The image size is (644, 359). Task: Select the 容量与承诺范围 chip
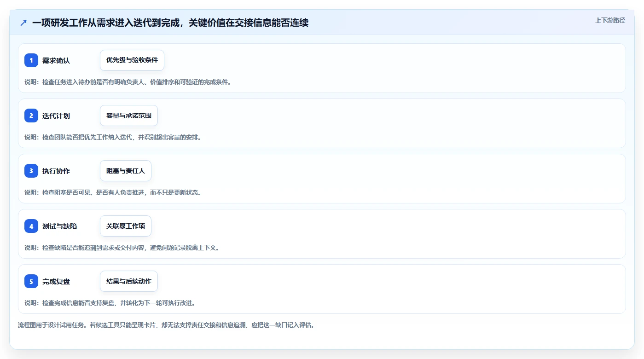[x=129, y=116]
